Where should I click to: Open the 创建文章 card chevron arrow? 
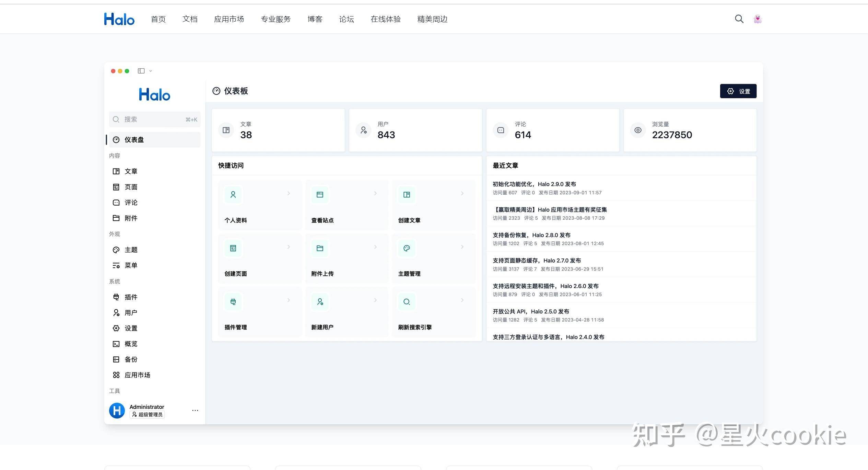(x=462, y=193)
